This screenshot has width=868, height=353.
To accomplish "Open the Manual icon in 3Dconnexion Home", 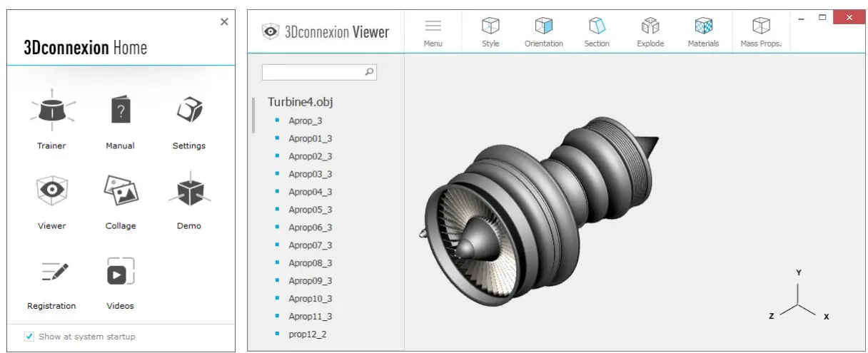I will 121,111.
